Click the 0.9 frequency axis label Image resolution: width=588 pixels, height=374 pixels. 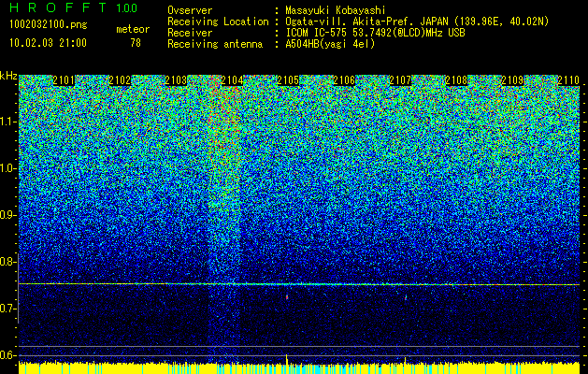click(7, 215)
